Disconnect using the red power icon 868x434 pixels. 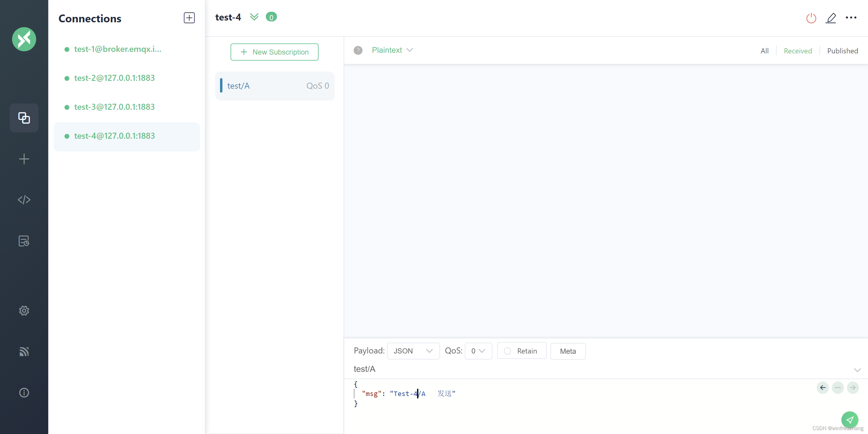click(811, 18)
